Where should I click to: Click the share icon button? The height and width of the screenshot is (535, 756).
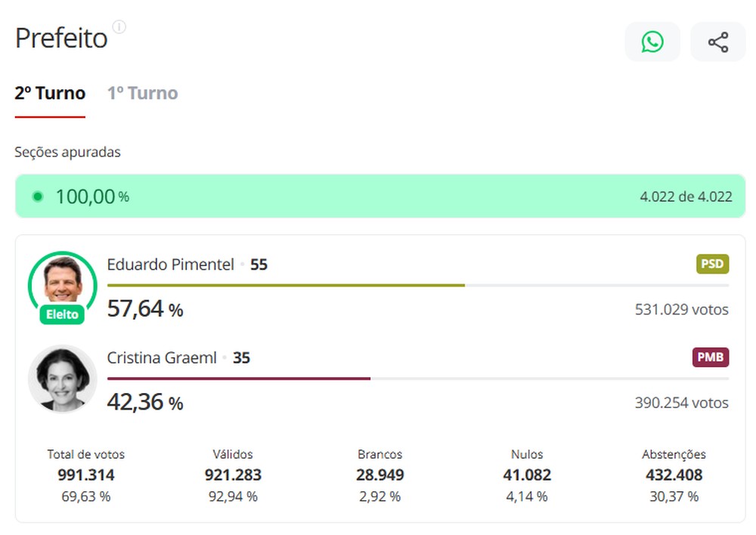[x=717, y=42]
